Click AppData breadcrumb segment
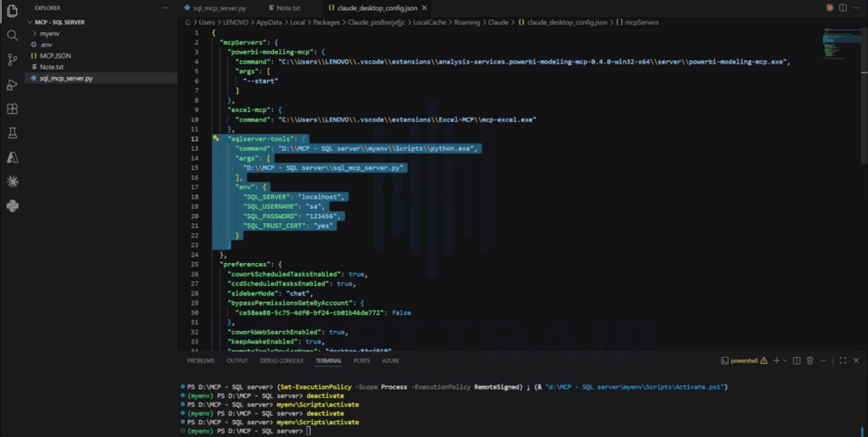 pos(269,22)
